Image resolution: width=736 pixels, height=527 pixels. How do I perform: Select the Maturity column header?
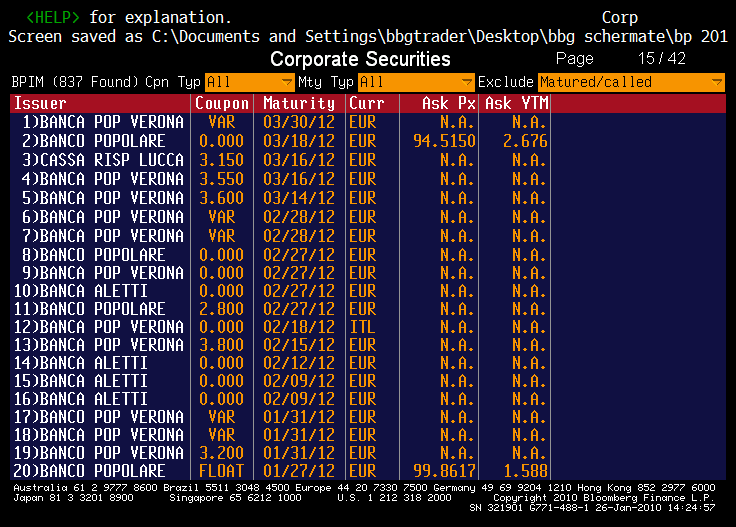(299, 103)
